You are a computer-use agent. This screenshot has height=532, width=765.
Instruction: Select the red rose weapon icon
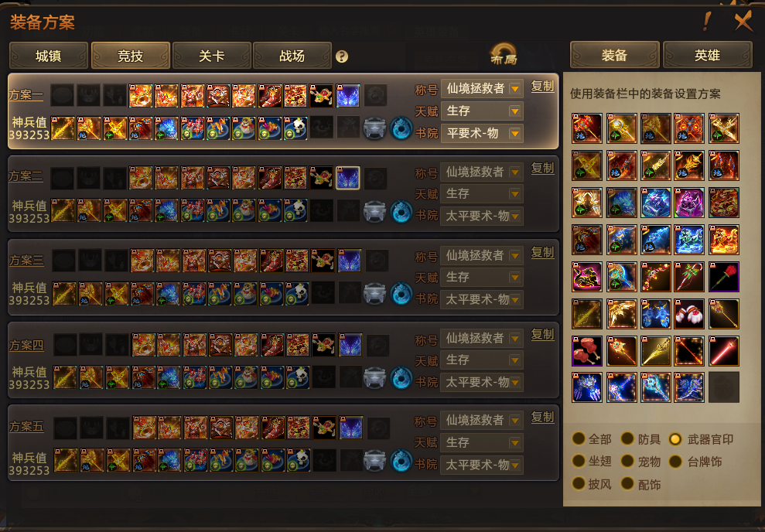(723, 277)
